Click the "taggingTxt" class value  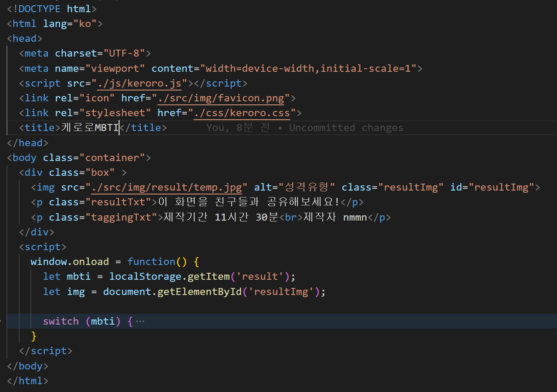pyautogui.click(x=121, y=217)
